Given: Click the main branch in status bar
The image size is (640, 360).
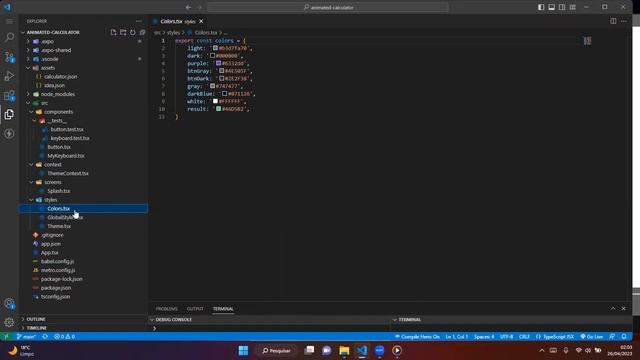Looking at the screenshot, I should pos(26,337).
